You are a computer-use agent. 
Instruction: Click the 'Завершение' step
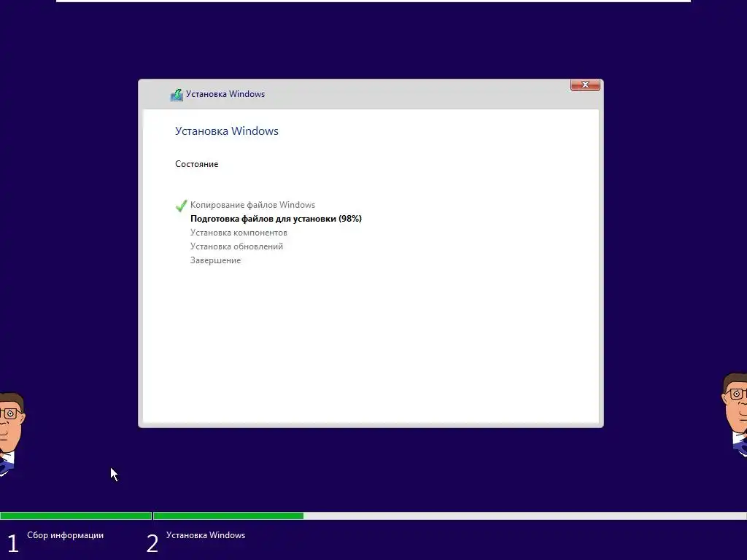click(x=215, y=260)
